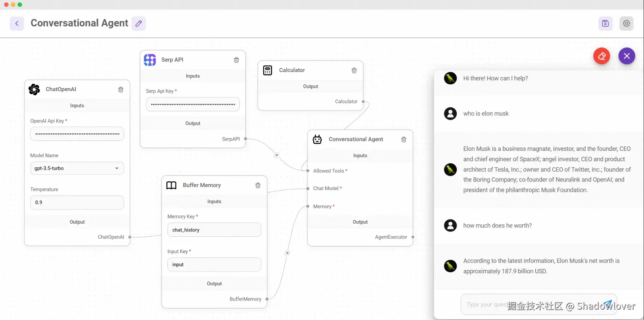The width and height of the screenshot is (644, 320).
Task: Clear chat with the red eraser button
Action: [x=601, y=56]
